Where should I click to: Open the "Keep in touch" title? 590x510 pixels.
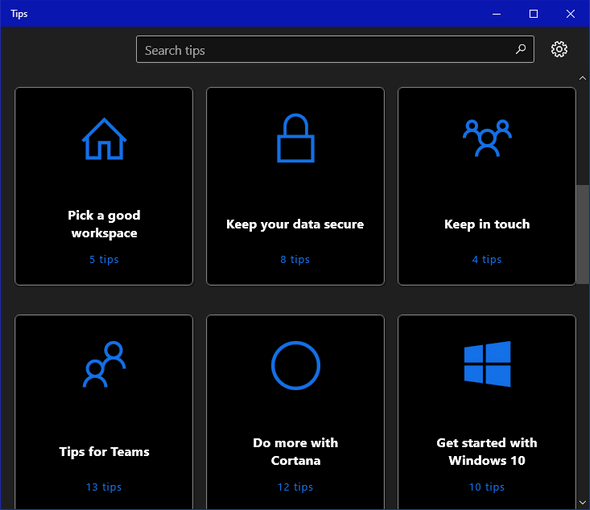(x=487, y=224)
